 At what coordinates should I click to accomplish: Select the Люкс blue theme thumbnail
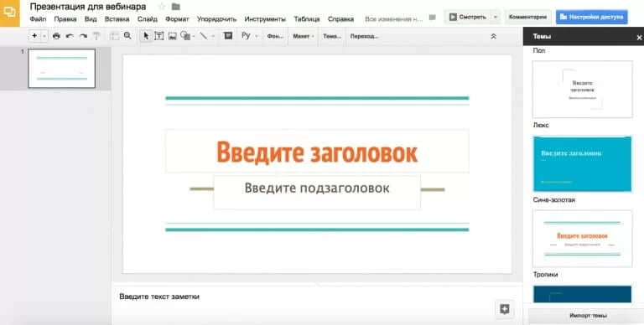(583, 163)
